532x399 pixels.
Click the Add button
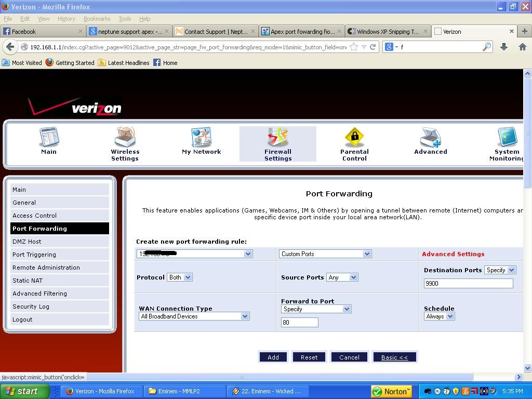click(273, 357)
